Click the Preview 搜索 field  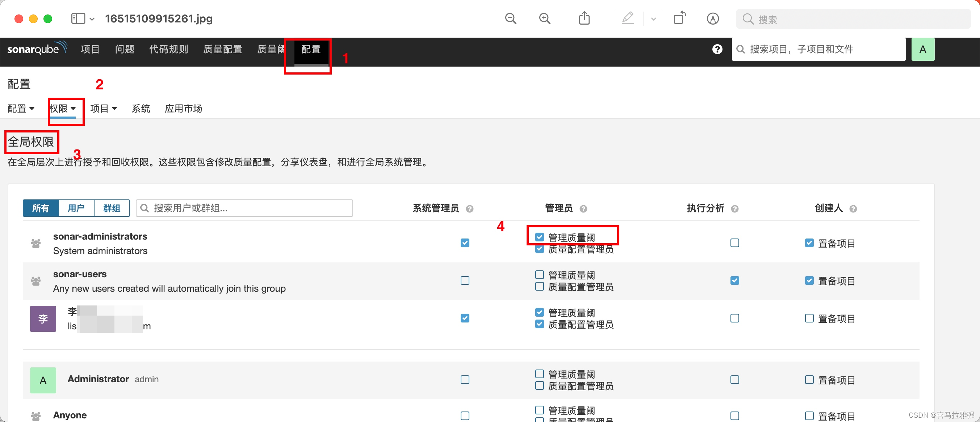pyautogui.click(x=853, y=19)
